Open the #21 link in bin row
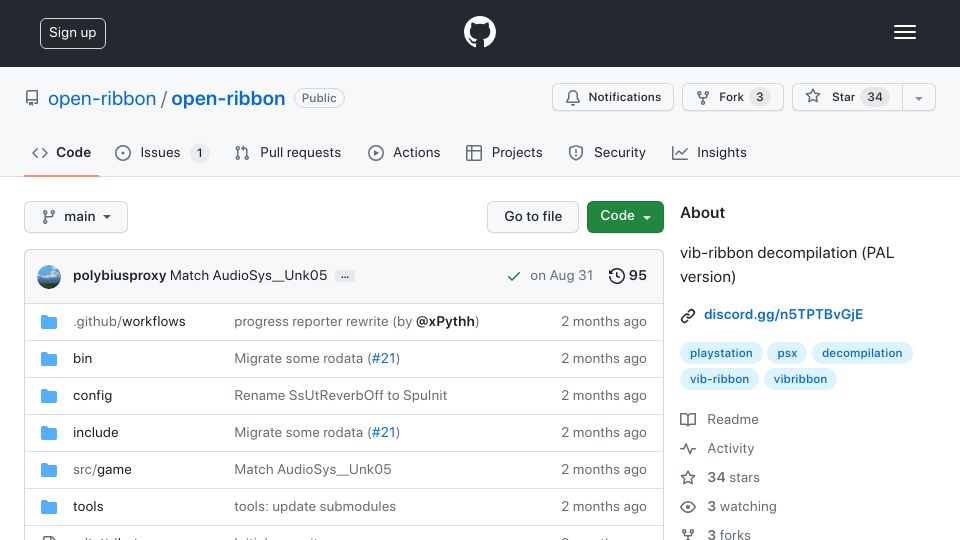Screen dimensions: 960x540 point(384,358)
